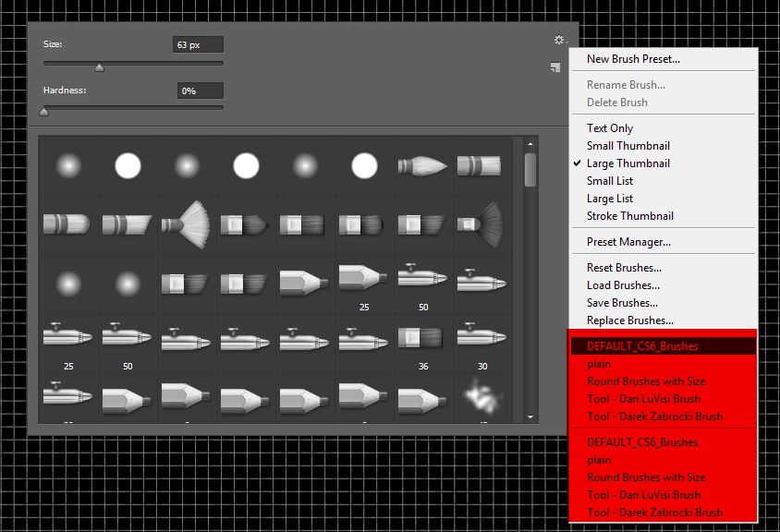Viewport: 780px width, 532px height.
Task: Click the Delete Brush menu entry
Action: coord(617,103)
